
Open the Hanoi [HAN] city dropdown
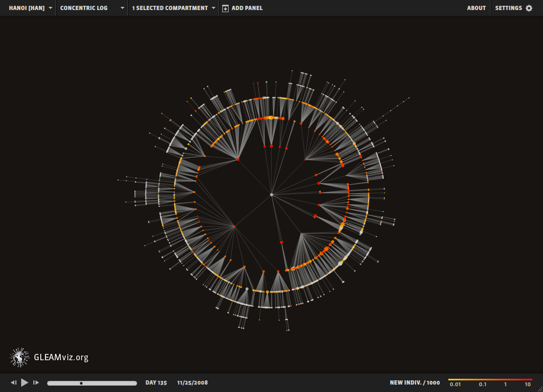coord(31,8)
